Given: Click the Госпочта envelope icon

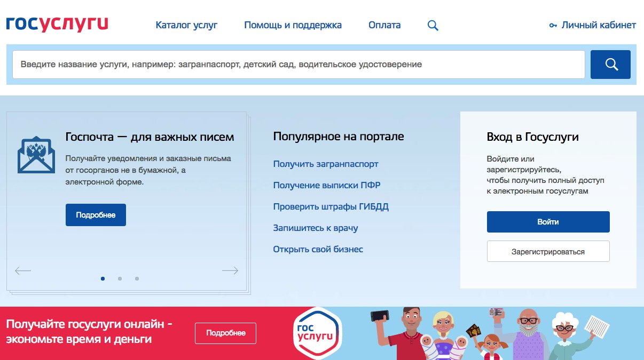Looking at the screenshot, I should coord(36,155).
